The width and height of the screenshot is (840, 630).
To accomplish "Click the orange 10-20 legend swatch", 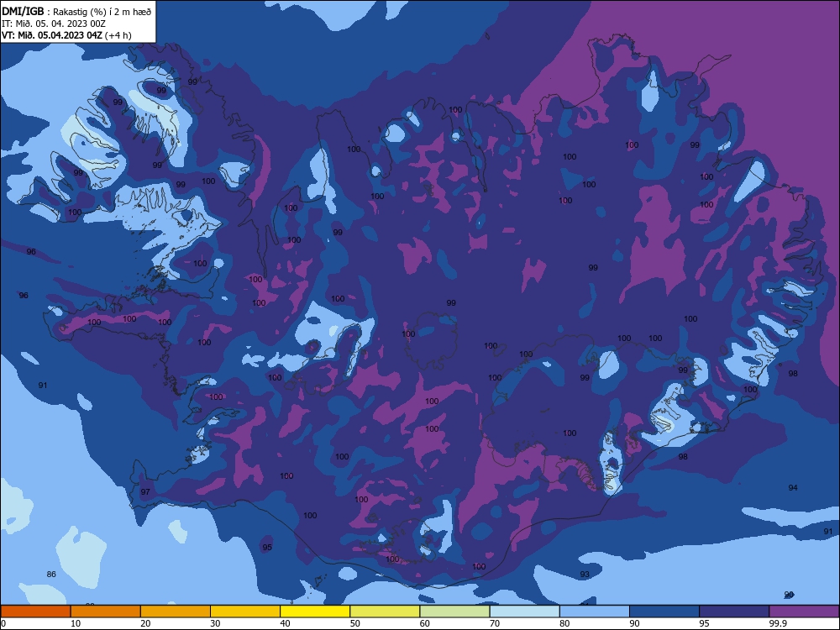I will (x=106, y=612).
